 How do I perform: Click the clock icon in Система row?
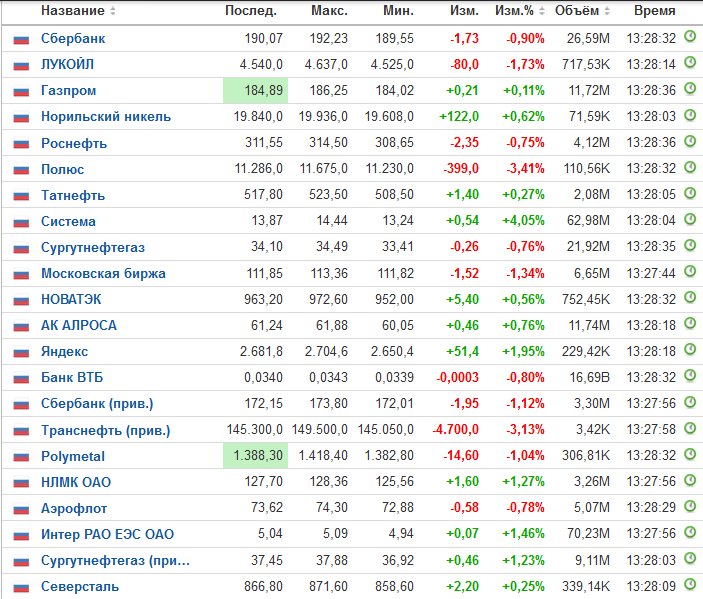pyautogui.click(x=690, y=219)
